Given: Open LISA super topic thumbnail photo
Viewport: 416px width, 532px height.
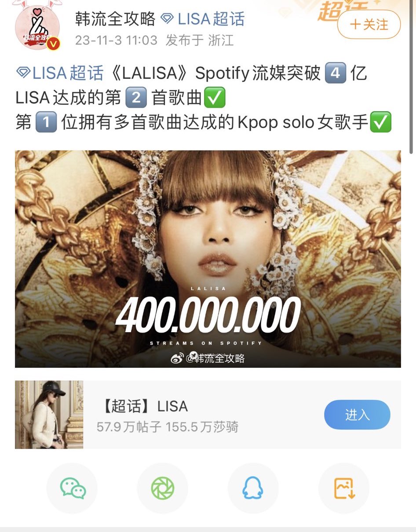Looking at the screenshot, I should (49, 415).
